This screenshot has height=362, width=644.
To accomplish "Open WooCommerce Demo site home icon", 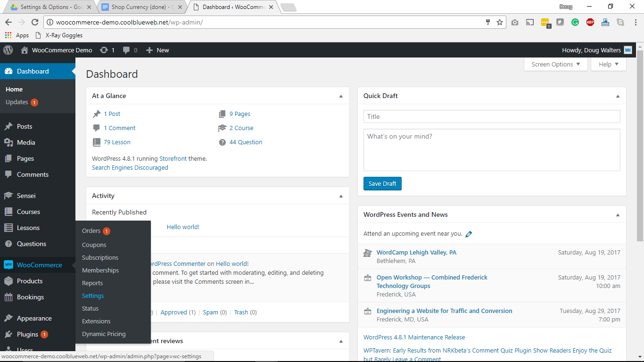I will [x=25, y=50].
